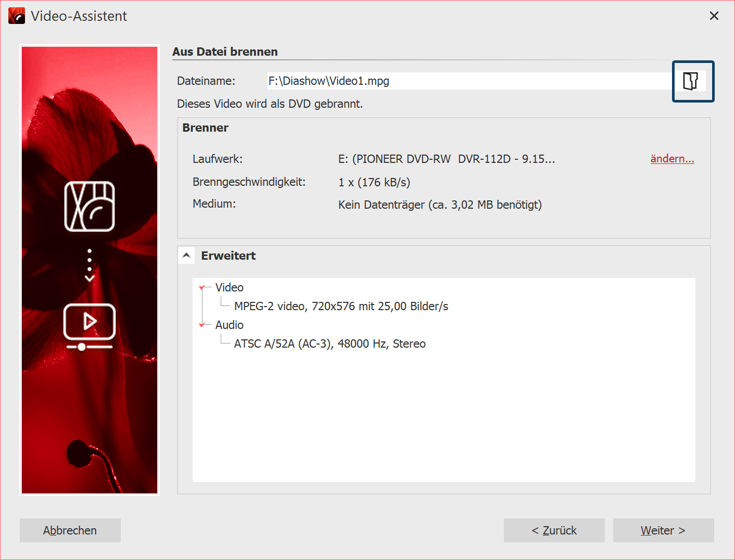Proceed with the Weiter button
Screen dimensions: 735x560
click(664, 530)
